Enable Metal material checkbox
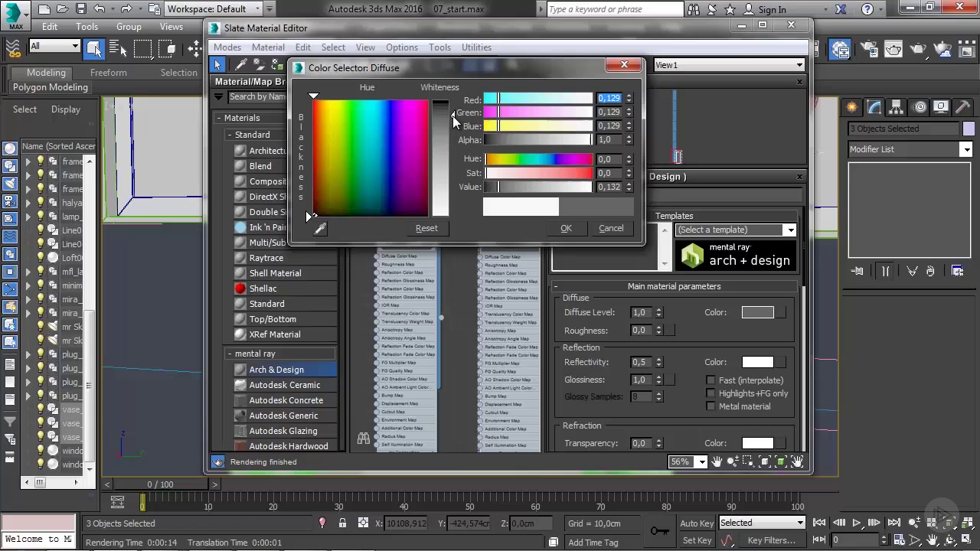The image size is (980, 551). click(711, 406)
